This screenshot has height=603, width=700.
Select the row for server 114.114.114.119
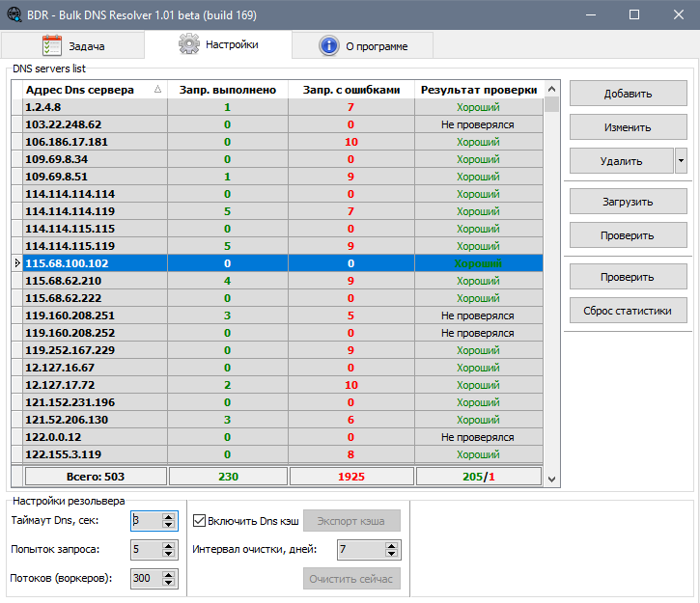coord(277,211)
